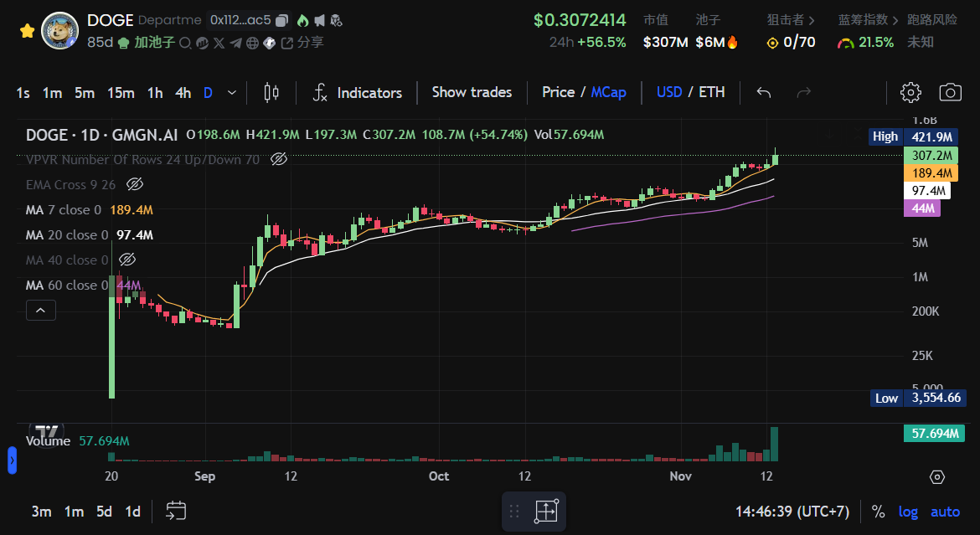Expand the left side panel handle
Screen dimensions: 980x535
(12, 460)
